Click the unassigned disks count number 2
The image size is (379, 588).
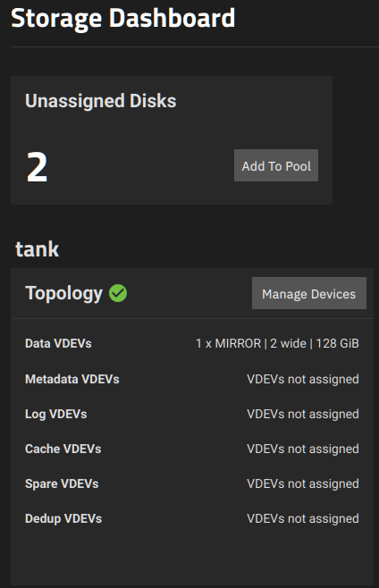coord(37,167)
